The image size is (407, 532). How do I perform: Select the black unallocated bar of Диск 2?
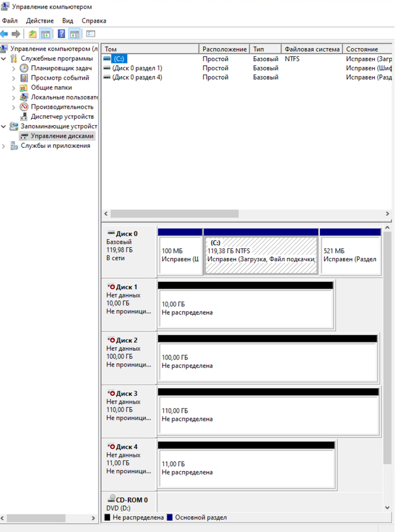click(x=267, y=338)
